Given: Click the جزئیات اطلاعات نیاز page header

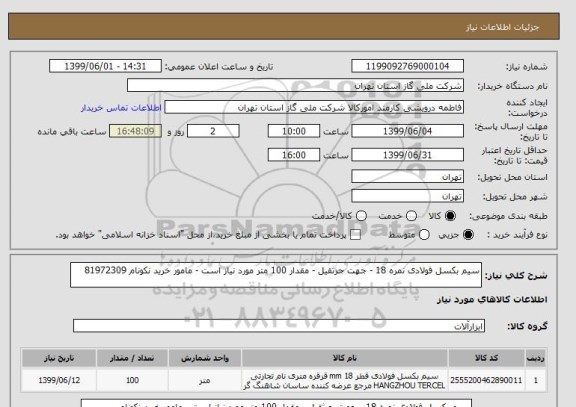Looking at the screenshot, I should [x=502, y=28].
